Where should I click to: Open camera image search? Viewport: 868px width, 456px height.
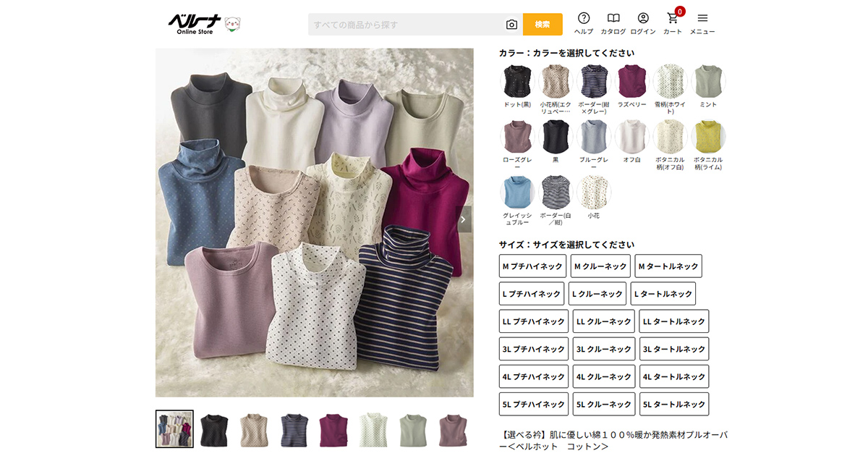click(x=511, y=25)
